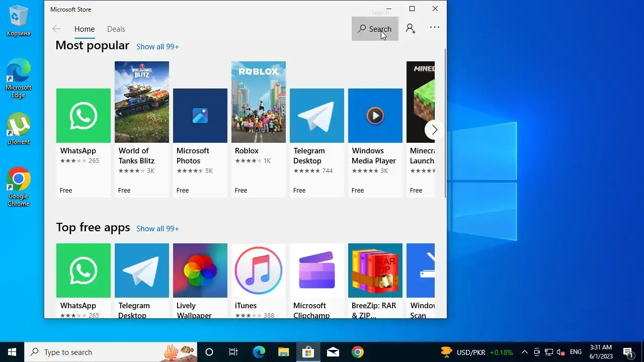Open Roblox game tile

tap(259, 129)
